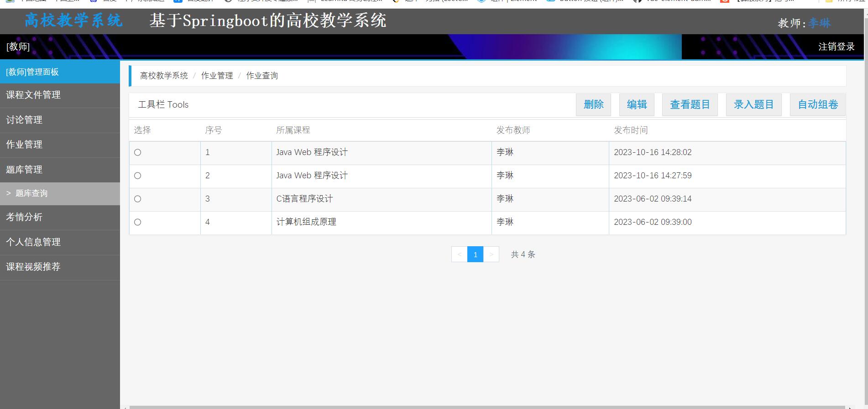Click 共 4 条 total count text
Image resolution: width=868 pixels, height=409 pixels.
(x=523, y=254)
